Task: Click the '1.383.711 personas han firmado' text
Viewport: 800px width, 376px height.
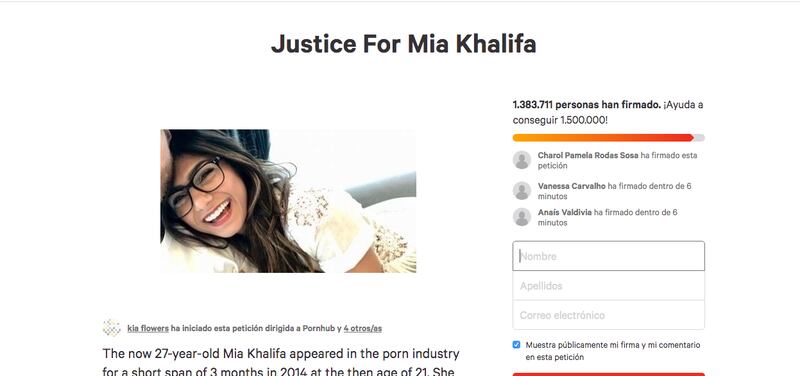Action: point(587,105)
